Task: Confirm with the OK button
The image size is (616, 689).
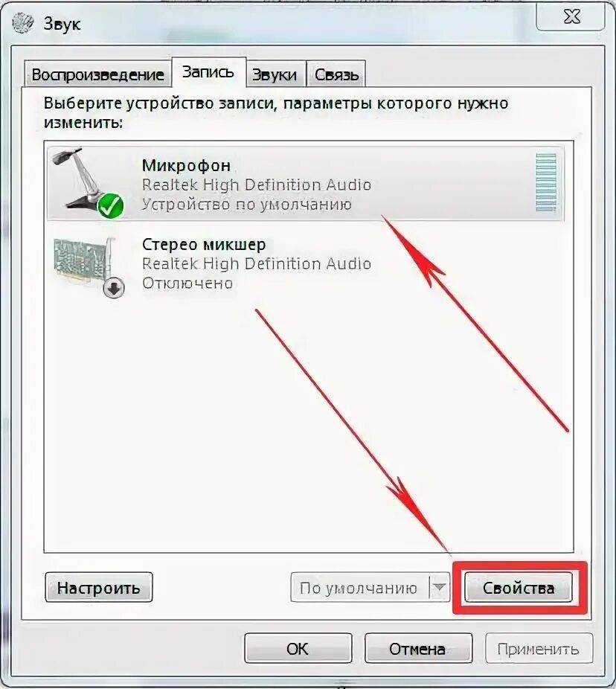Action: tap(298, 648)
